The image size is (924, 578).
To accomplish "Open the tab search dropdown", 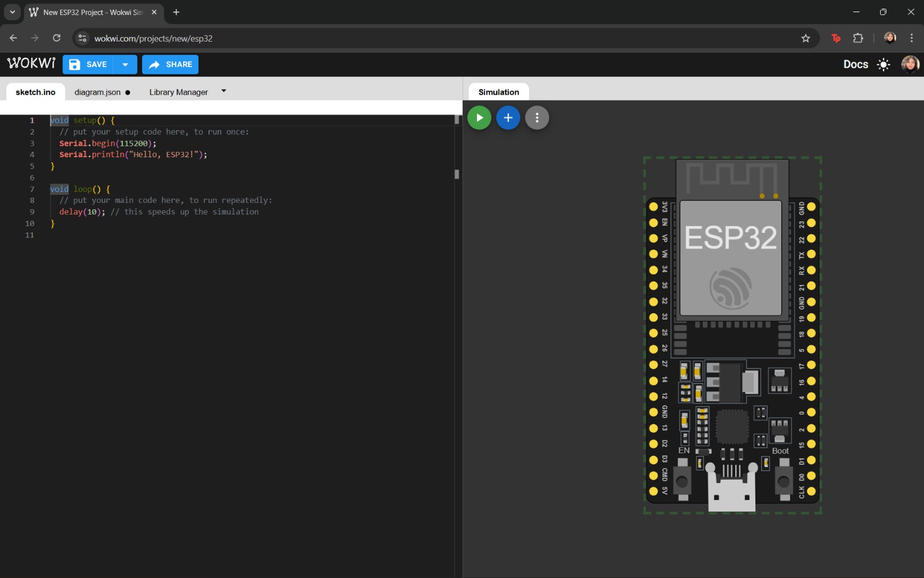I will tap(12, 12).
